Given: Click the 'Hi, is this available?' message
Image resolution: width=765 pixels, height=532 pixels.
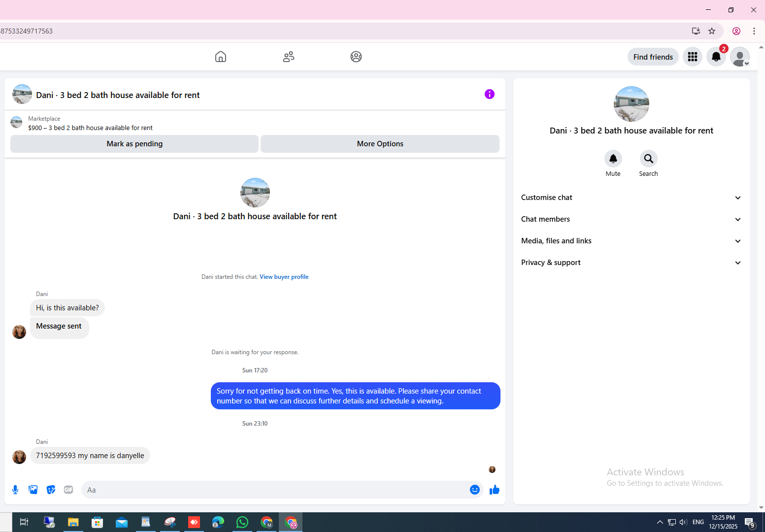Looking at the screenshot, I should click(x=67, y=308).
